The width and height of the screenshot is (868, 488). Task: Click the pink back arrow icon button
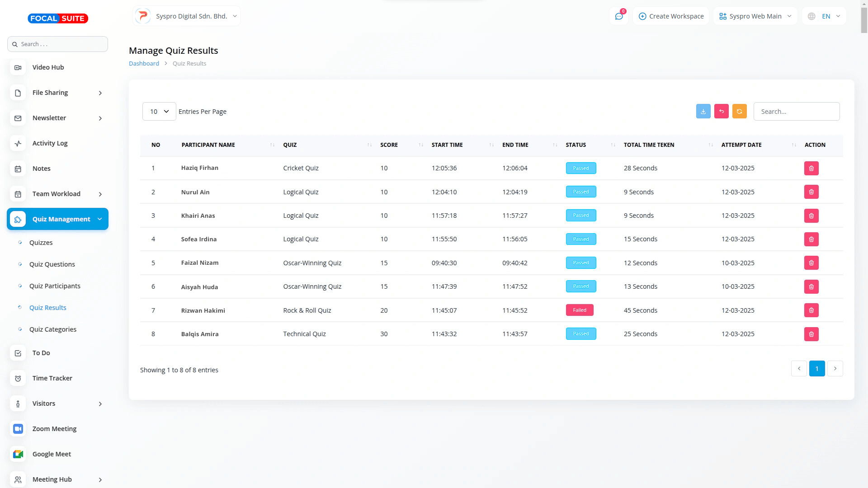pyautogui.click(x=721, y=111)
